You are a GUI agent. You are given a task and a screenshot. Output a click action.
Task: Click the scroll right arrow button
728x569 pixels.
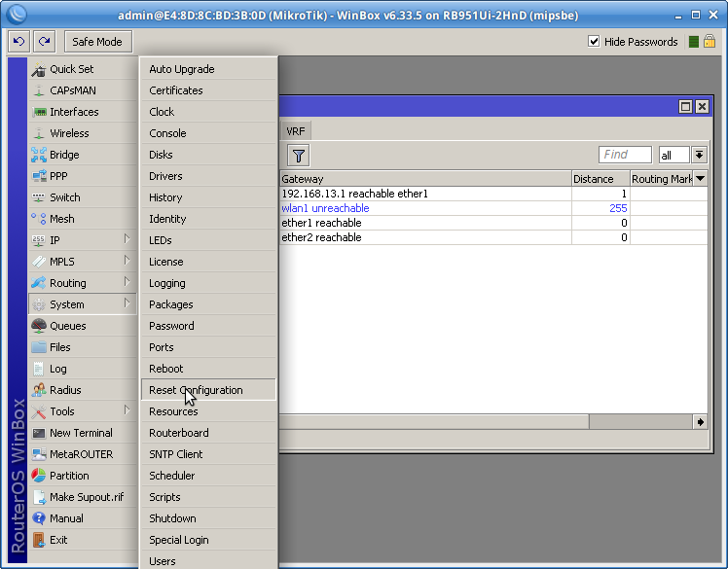click(x=700, y=422)
